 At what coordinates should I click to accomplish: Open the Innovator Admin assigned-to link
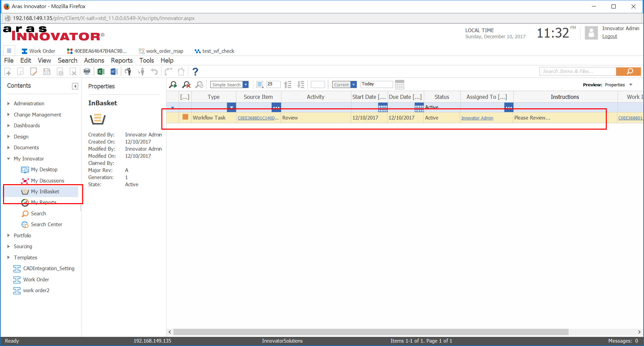(477, 118)
